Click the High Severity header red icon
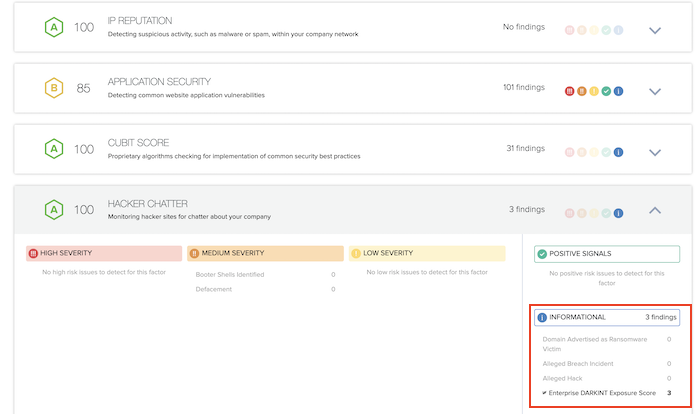Image resolution: width=700 pixels, height=414 pixels. point(33,253)
